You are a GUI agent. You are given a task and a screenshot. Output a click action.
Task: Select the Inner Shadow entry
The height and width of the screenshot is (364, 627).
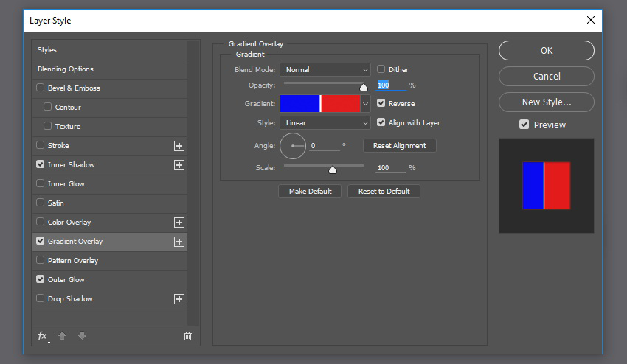pos(110,165)
